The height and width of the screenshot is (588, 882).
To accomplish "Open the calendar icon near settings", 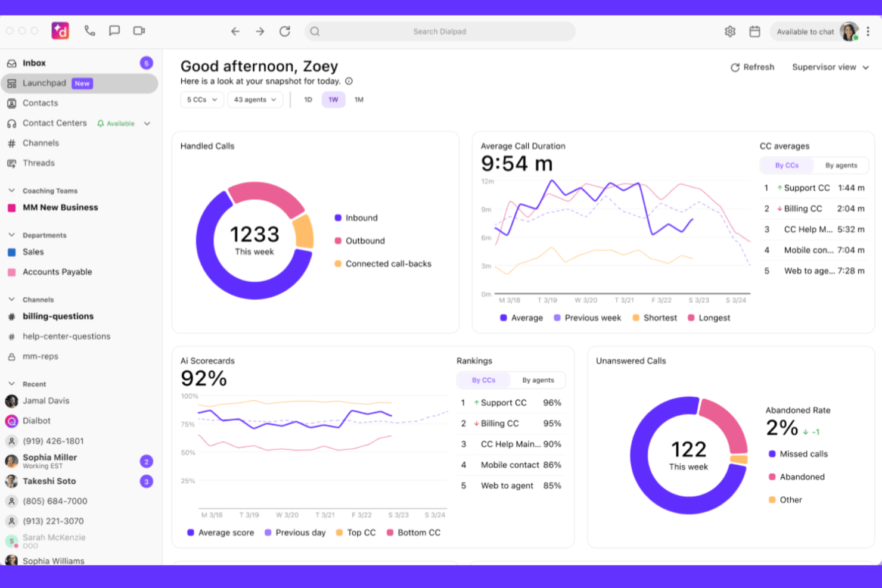I will [754, 31].
